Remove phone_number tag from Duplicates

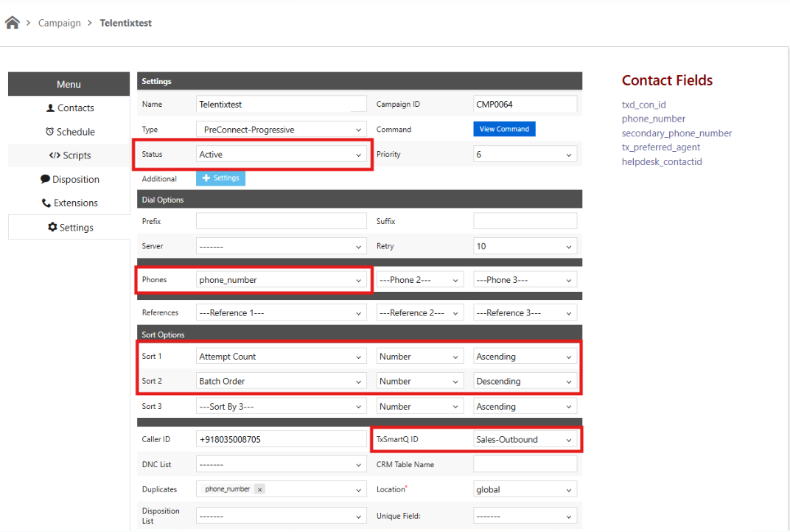click(x=259, y=489)
